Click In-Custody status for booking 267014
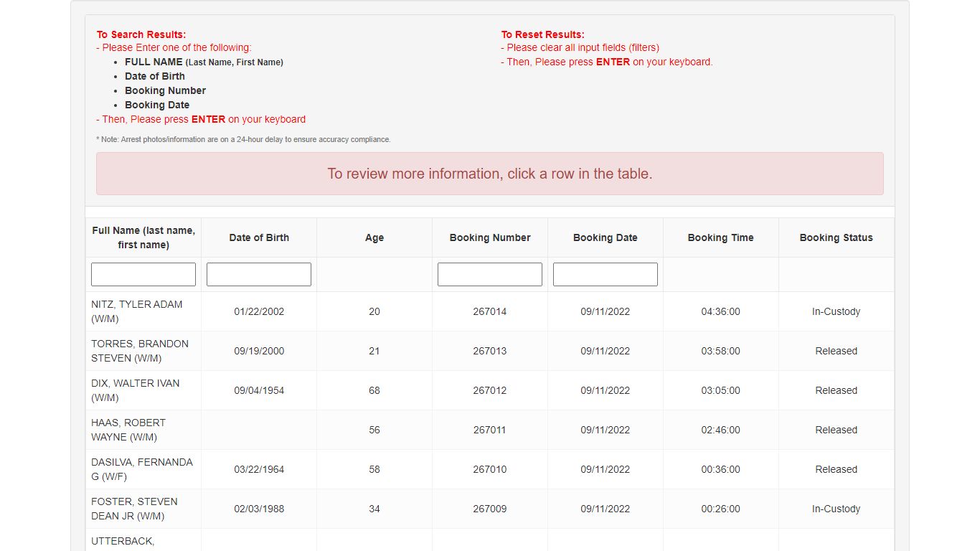The image size is (980, 551). point(837,311)
